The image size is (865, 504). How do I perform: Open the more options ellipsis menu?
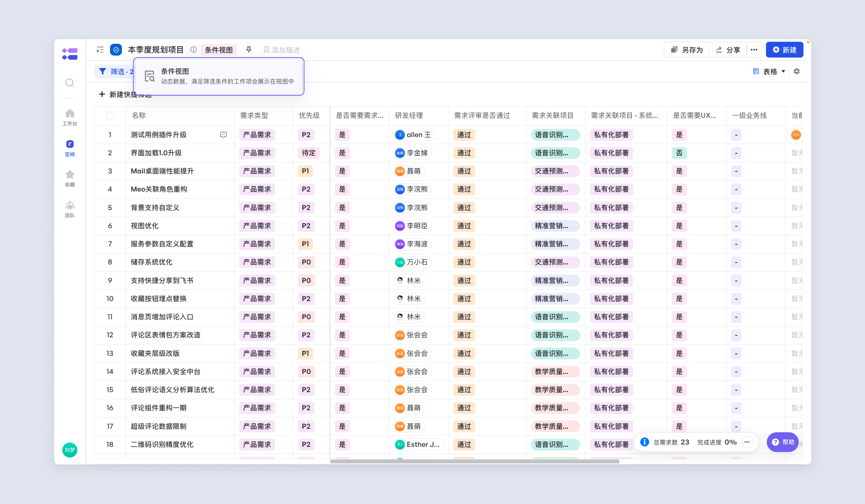pos(754,50)
